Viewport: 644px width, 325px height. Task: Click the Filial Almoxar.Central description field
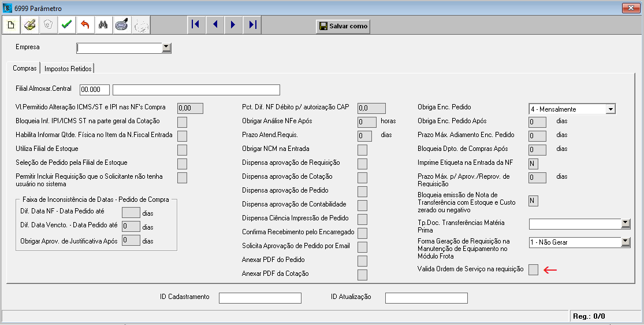(196, 90)
